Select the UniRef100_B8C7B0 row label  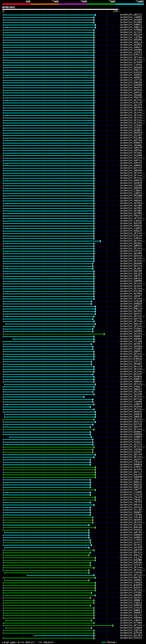pos(131,578)
